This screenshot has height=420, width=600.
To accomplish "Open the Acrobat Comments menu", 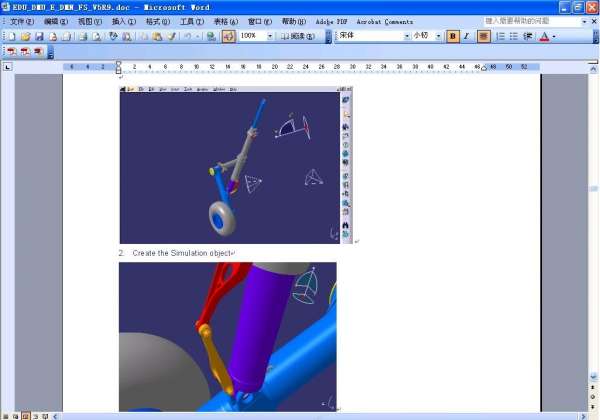I will click(x=385, y=21).
